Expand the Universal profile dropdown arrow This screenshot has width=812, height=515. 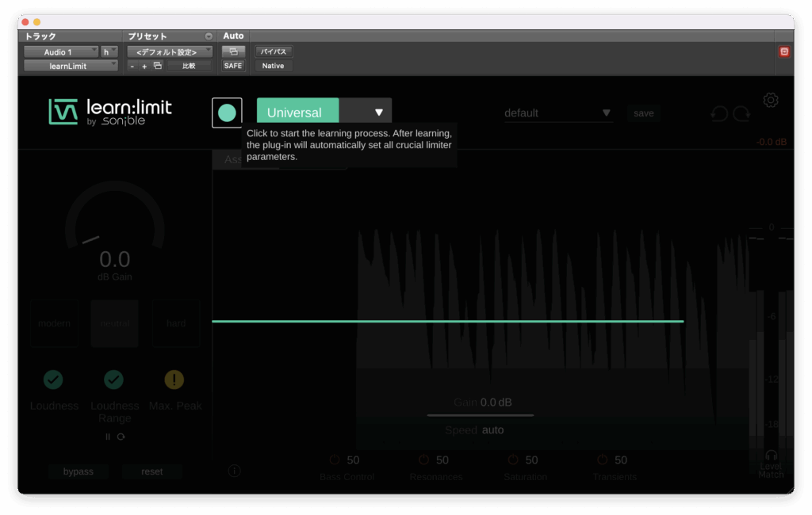378,113
